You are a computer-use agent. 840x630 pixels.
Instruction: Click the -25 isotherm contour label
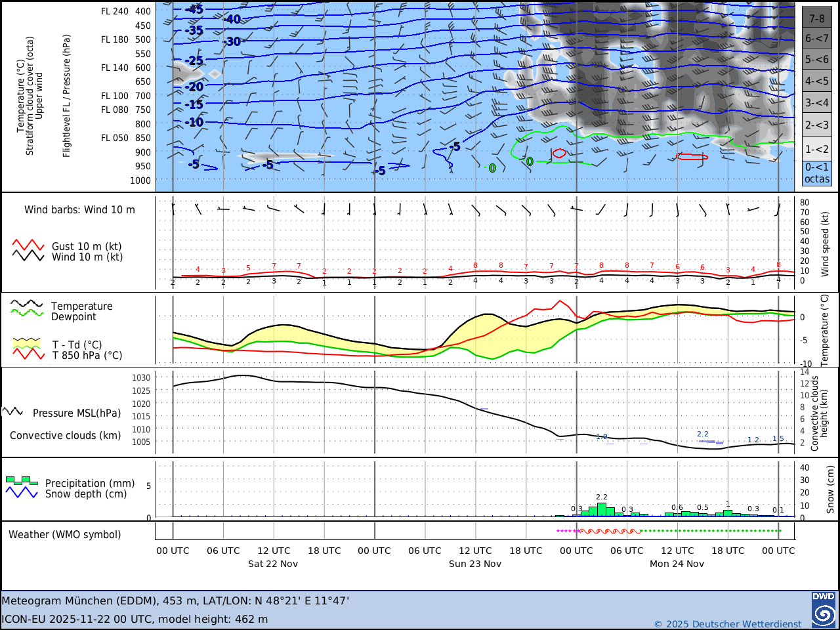pos(194,60)
